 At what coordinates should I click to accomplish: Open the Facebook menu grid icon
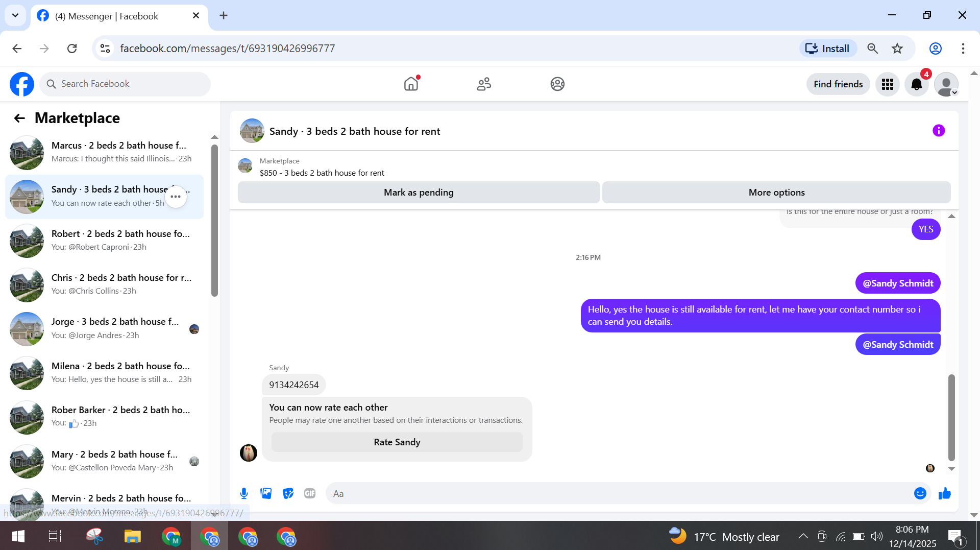[888, 84]
